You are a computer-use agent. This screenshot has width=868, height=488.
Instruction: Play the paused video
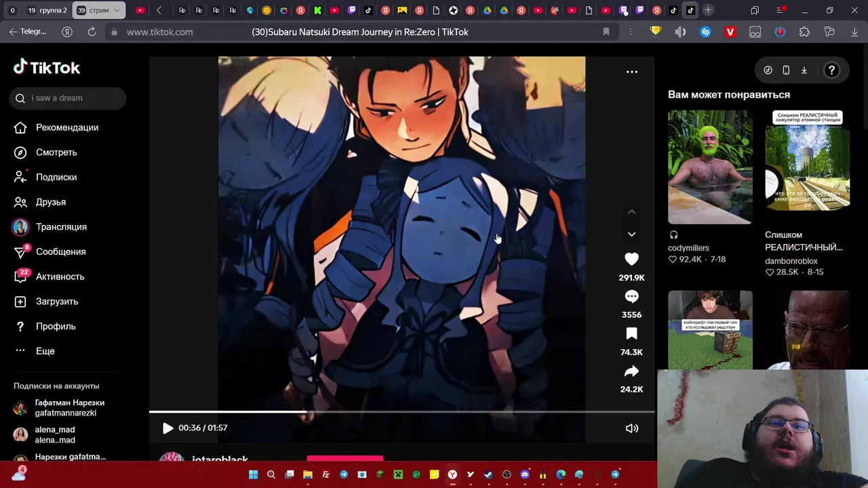tap(167, 428)
